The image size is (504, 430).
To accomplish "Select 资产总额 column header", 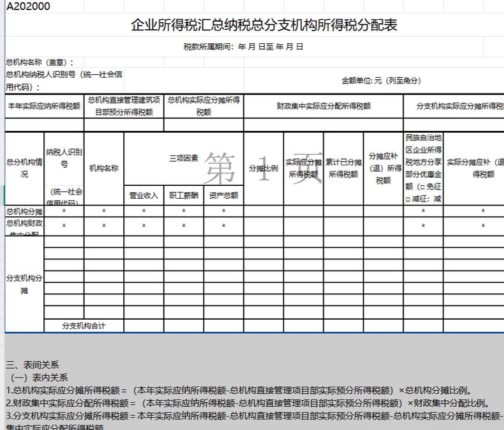I will coord(224,195).
